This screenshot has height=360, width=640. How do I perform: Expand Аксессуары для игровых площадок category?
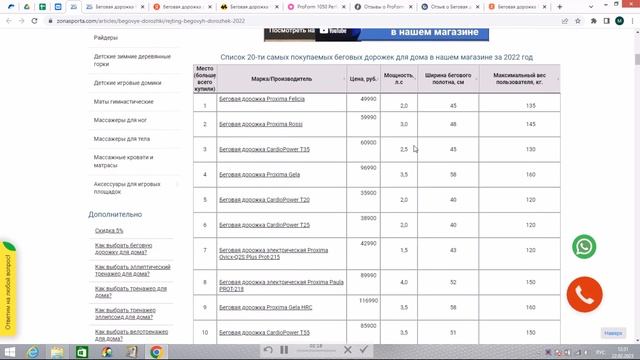(x=127, y=188)
